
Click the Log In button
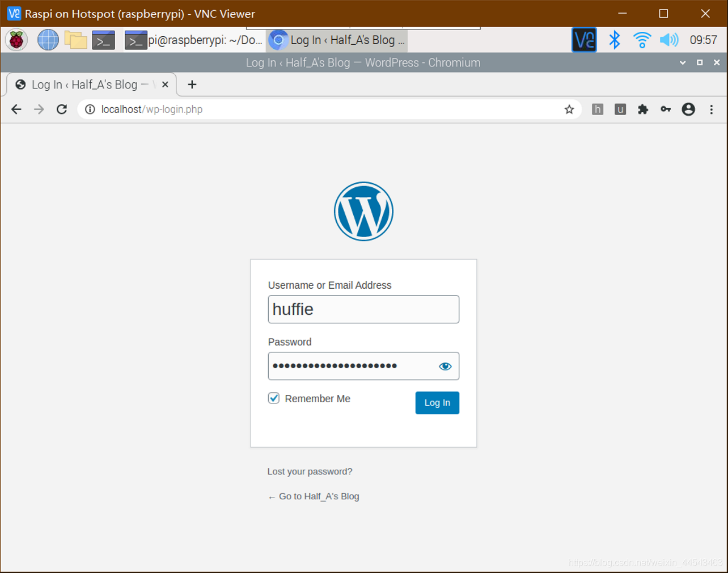pyautogui.click(x=437, y=403)
